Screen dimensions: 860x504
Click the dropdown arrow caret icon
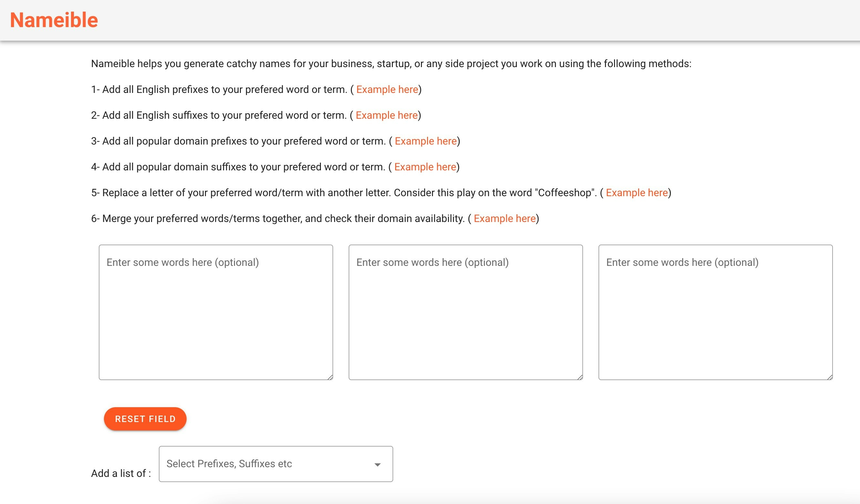point(377,465)
